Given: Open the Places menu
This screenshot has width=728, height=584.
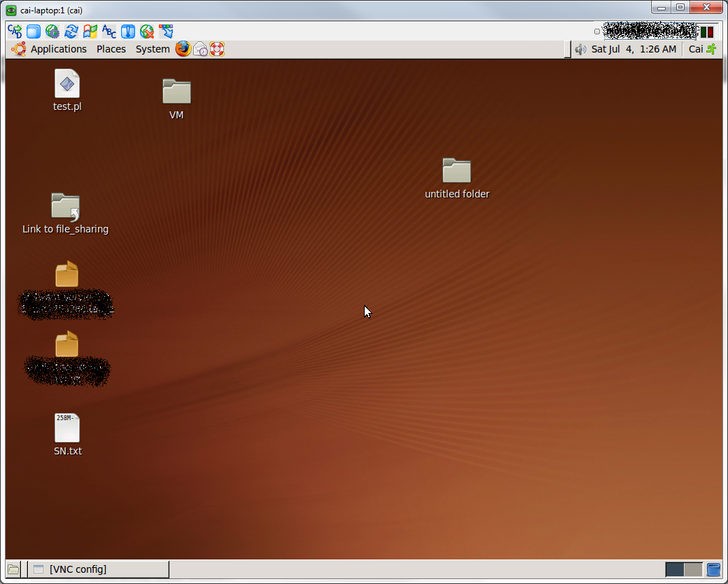Looking at the screenshot, I should click(111, 49).
